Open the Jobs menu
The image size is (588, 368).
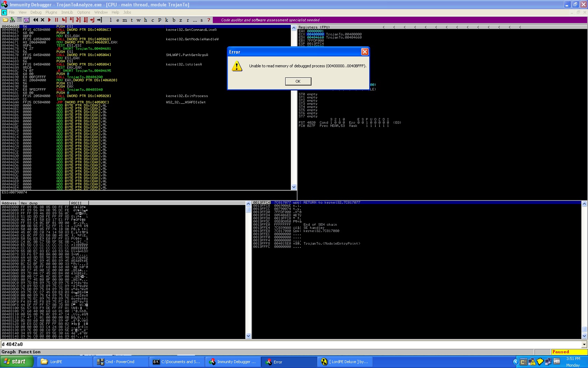[x=127, y=12]
